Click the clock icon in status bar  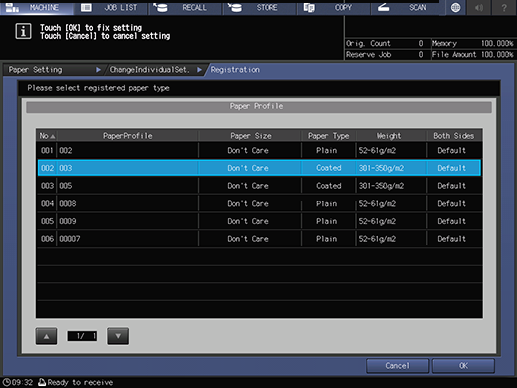[6, 382]
